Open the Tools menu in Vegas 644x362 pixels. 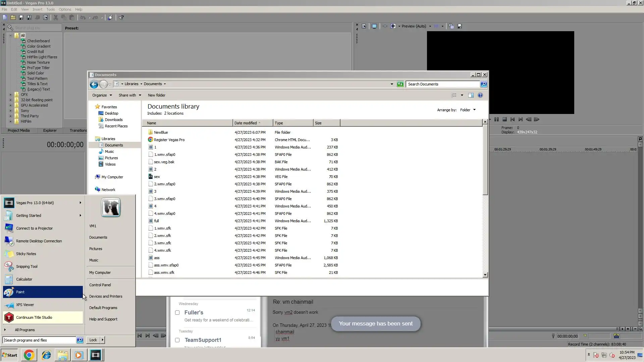pos(50,9)
